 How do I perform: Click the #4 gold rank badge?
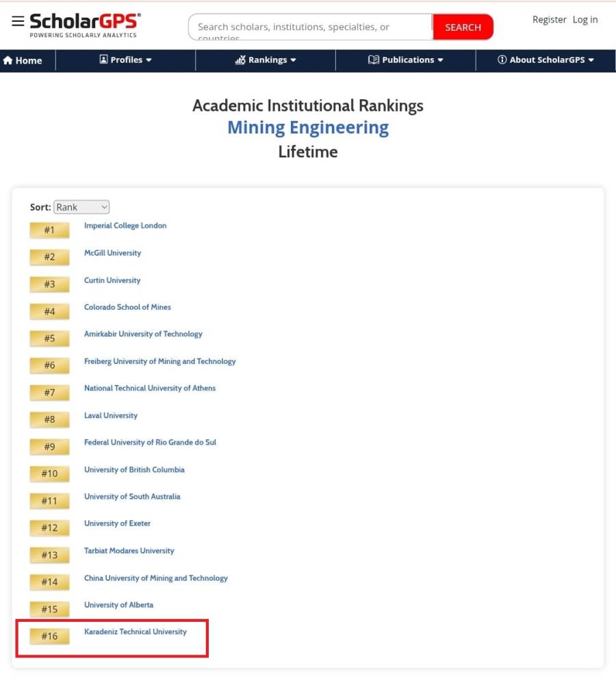coord(49,311)
